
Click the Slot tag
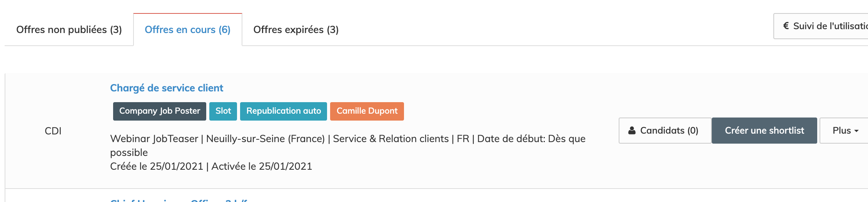tap(223, 111)
